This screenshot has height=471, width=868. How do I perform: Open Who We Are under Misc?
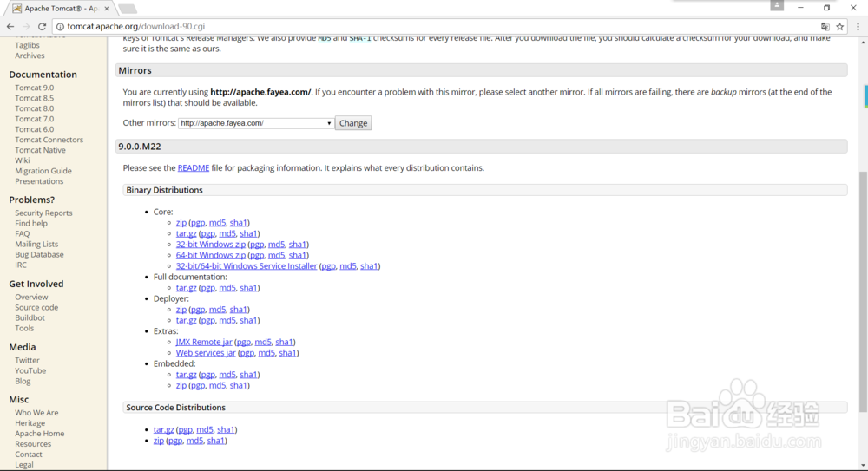click(36, 412)
